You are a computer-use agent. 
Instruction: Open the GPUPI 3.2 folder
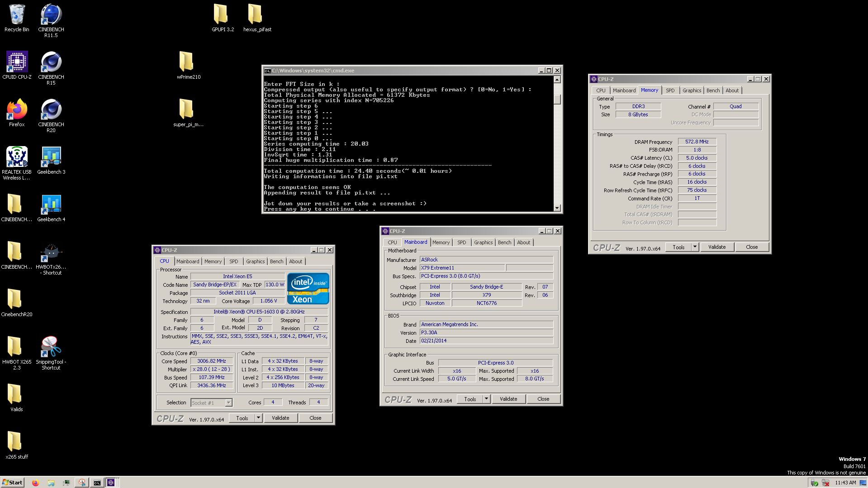[223, 18]
